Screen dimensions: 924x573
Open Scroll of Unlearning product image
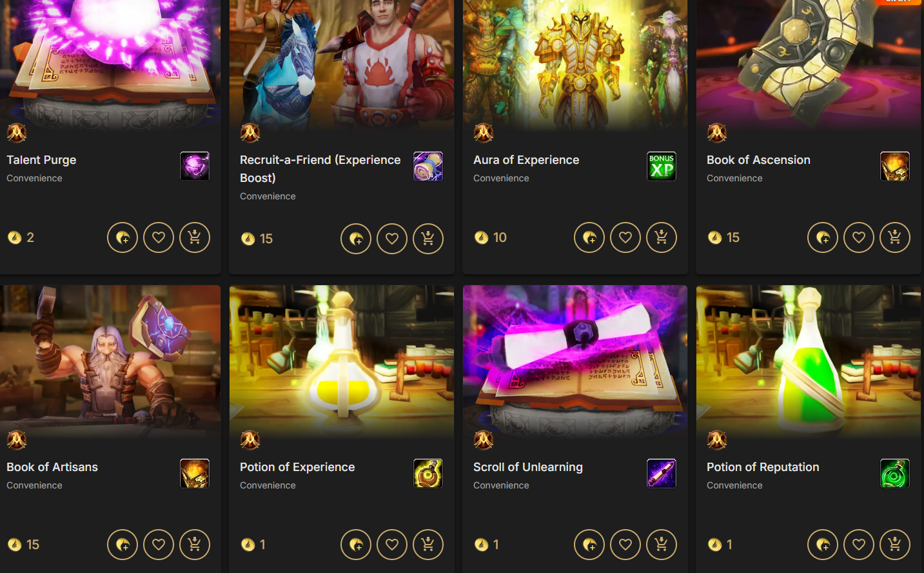(x=575, y=361)
